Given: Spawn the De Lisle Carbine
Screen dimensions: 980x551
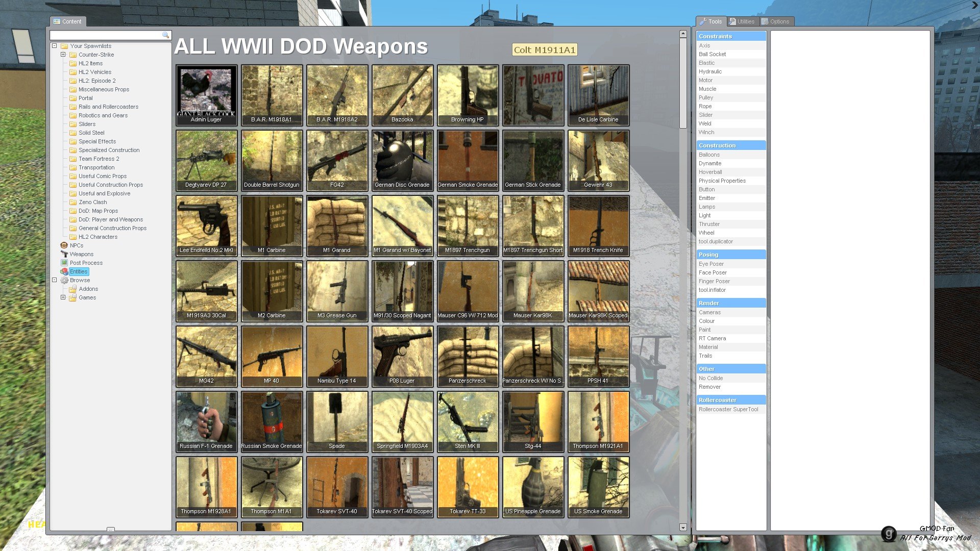Looking at the screenshot, I should pyautogui.click(x=598, y=95).
